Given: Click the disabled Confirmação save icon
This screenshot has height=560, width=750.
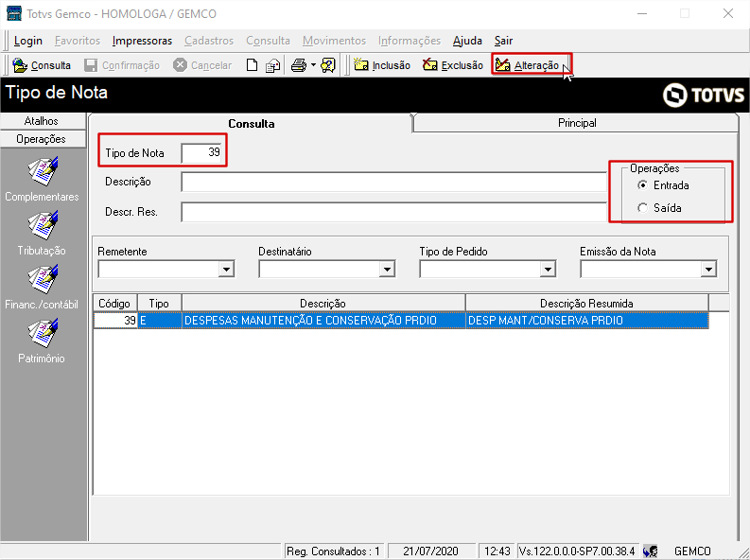Looking at the screenshot, I should pos(91,65).
